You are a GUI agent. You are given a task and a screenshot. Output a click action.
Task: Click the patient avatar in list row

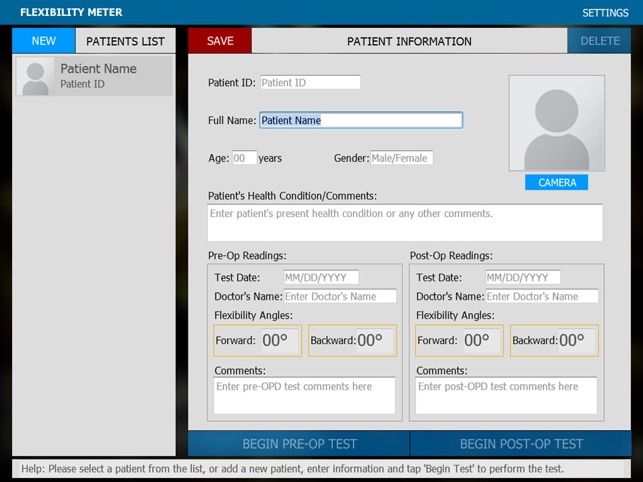tap(35, 76)
